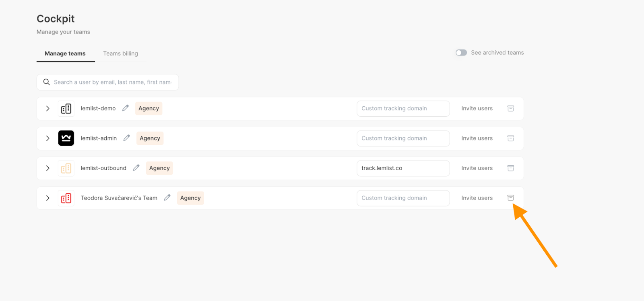Archive the lemlist-demo team
The image size is (644, 301).
point(510,108)
